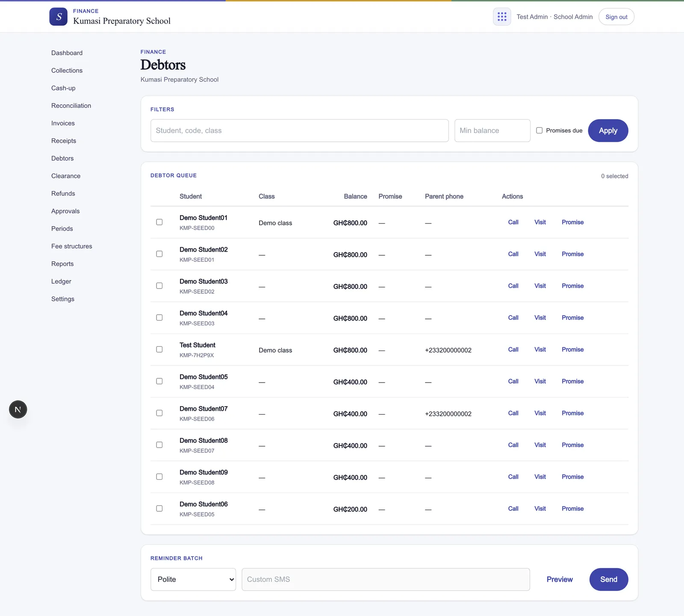The height and width of the screenshot is (616, 684).
Task: Open the Cash-up sidebar item
Action: tap(63, 88)
